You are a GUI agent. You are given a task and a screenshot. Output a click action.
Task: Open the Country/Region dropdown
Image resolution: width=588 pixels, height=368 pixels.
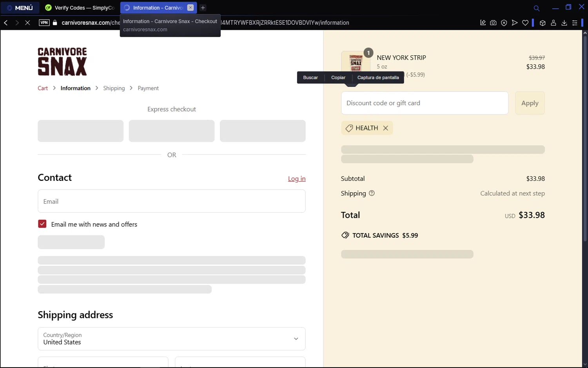click(171, 339)
